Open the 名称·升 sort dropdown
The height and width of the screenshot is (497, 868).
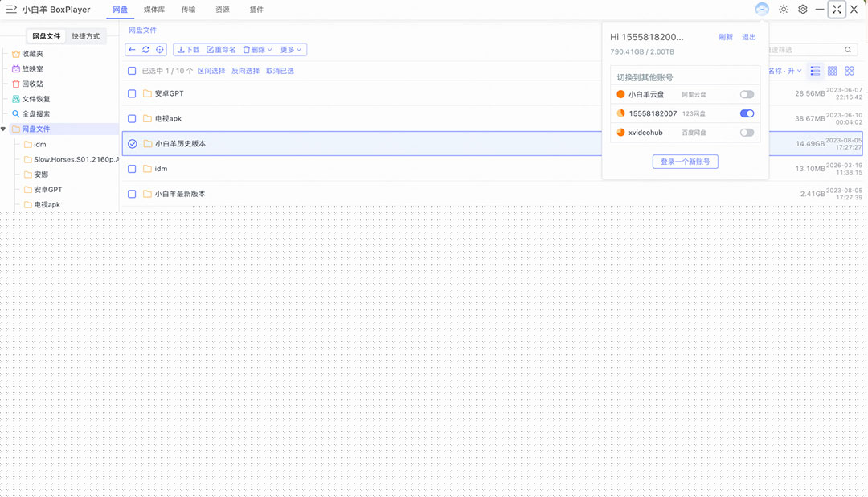(785, 71)
